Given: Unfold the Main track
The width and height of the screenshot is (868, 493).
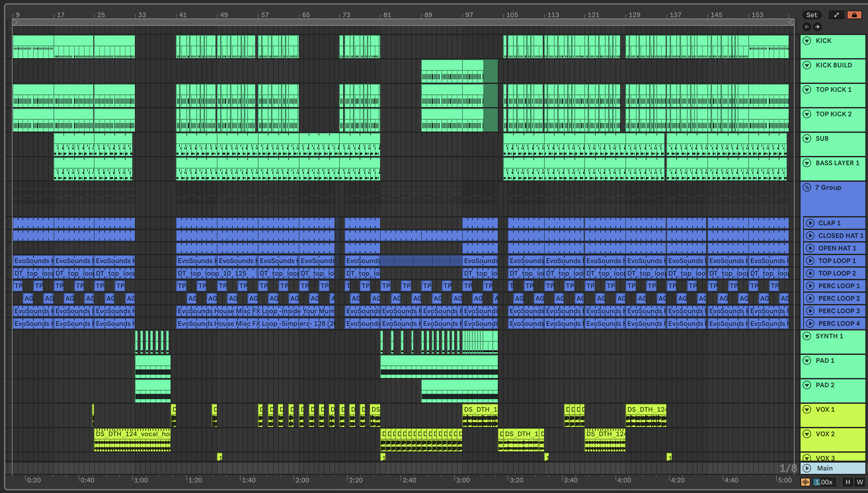Looking at the screenshot, I should pyautogui.click(x=807, y=468).
